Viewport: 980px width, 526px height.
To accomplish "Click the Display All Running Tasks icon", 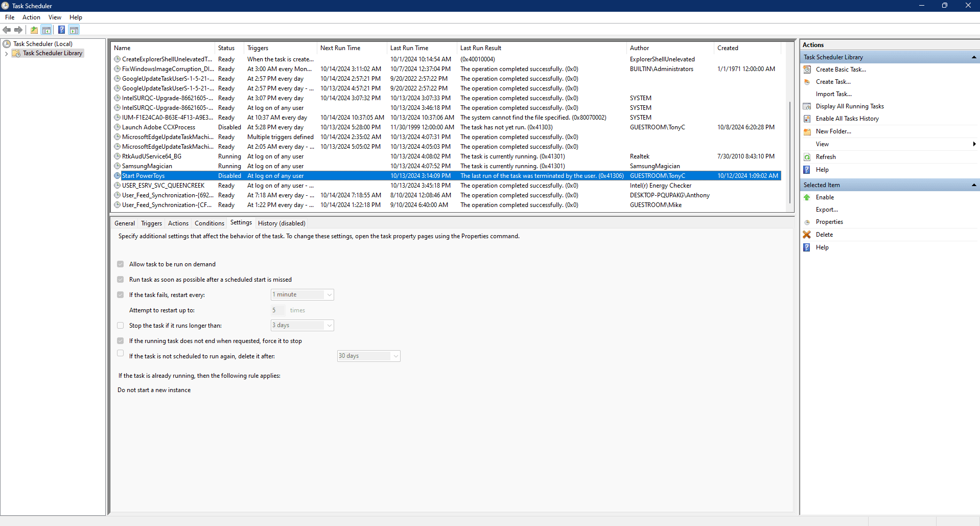I will click(807, 106).
